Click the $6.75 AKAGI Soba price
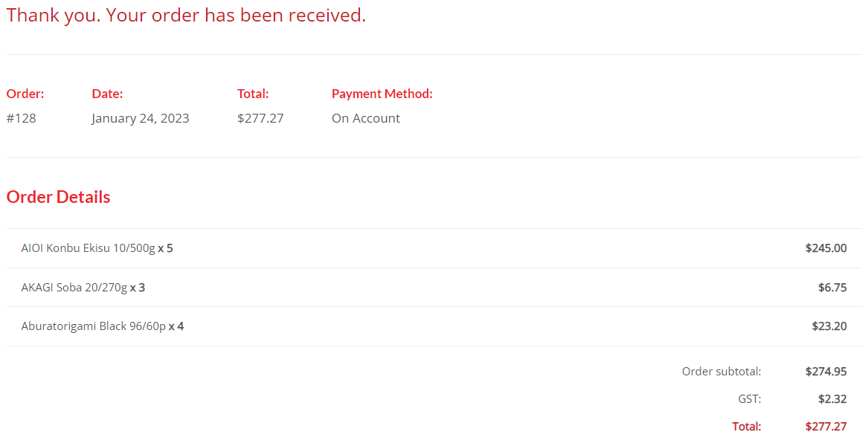Screen dimensions: 868x443 832,288
